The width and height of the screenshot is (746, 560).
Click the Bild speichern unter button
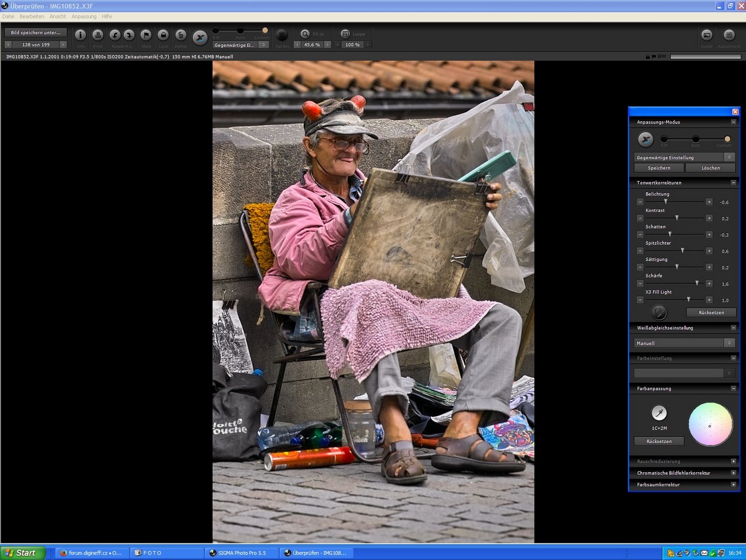(x=36, y=33)
